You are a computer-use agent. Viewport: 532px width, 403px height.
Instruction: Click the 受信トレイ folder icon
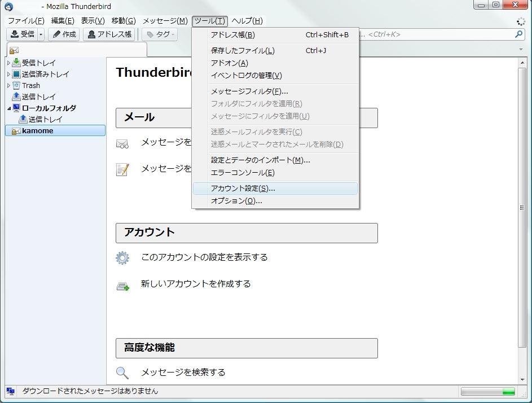(16, 63)
